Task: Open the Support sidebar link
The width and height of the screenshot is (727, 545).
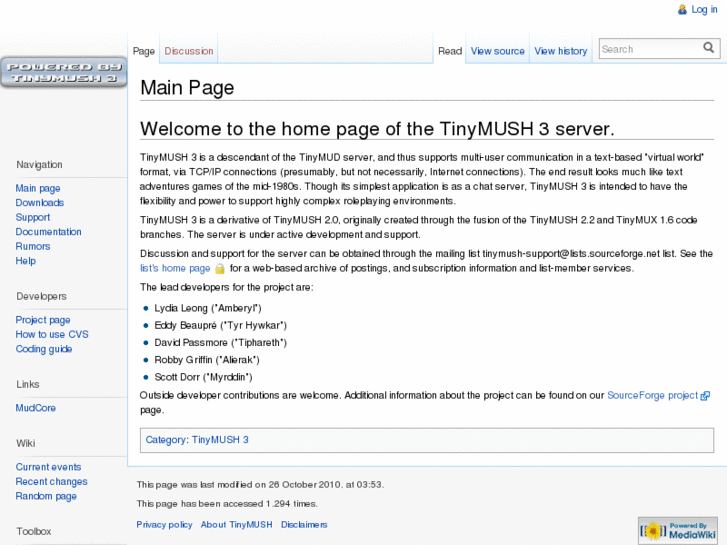Action: 33,217
